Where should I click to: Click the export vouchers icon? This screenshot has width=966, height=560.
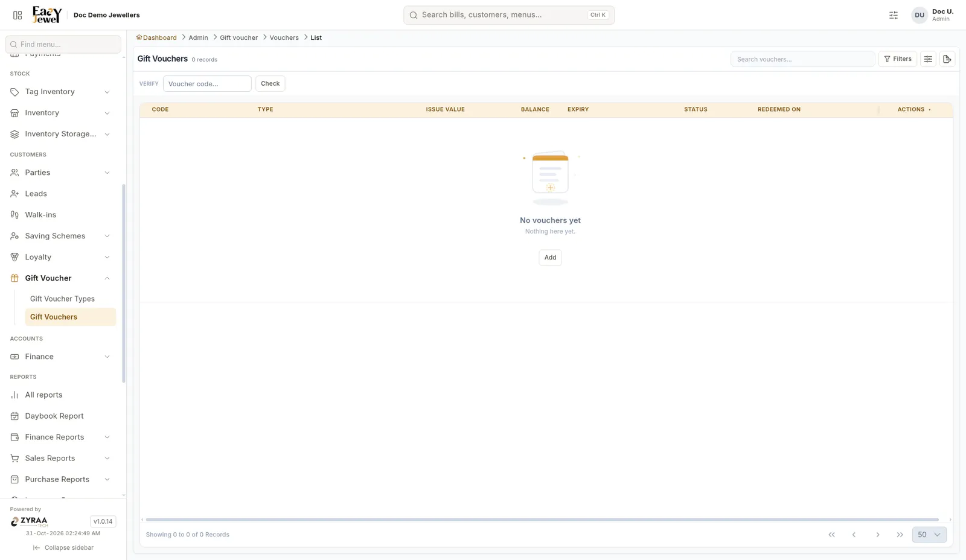point(947,59)
